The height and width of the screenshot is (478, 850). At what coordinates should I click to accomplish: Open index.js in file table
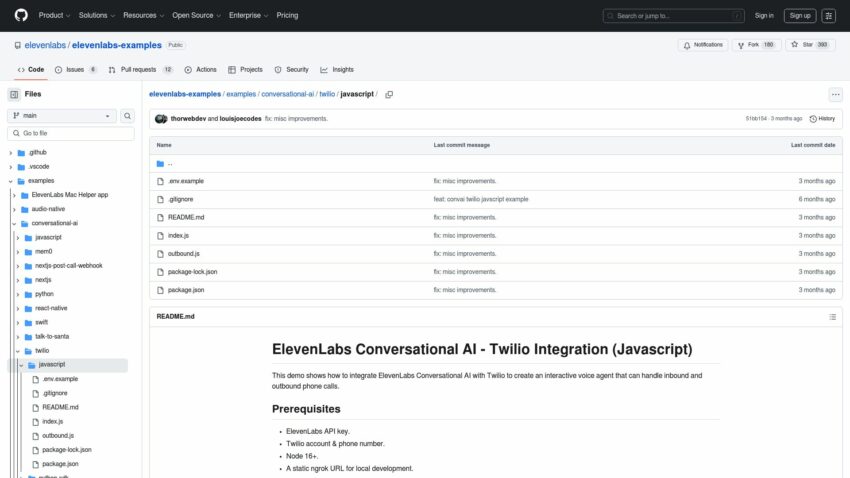[x=178, y=236]
